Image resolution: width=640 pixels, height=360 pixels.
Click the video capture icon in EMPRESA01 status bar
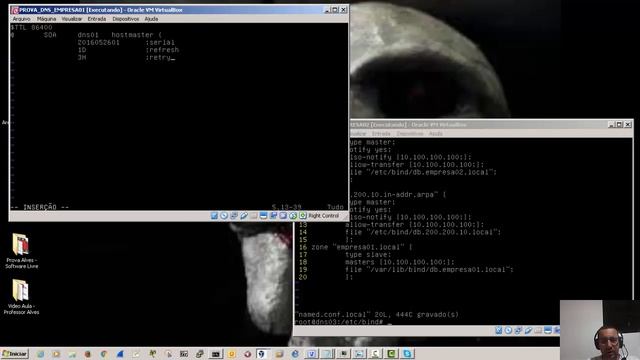point(273,216)
